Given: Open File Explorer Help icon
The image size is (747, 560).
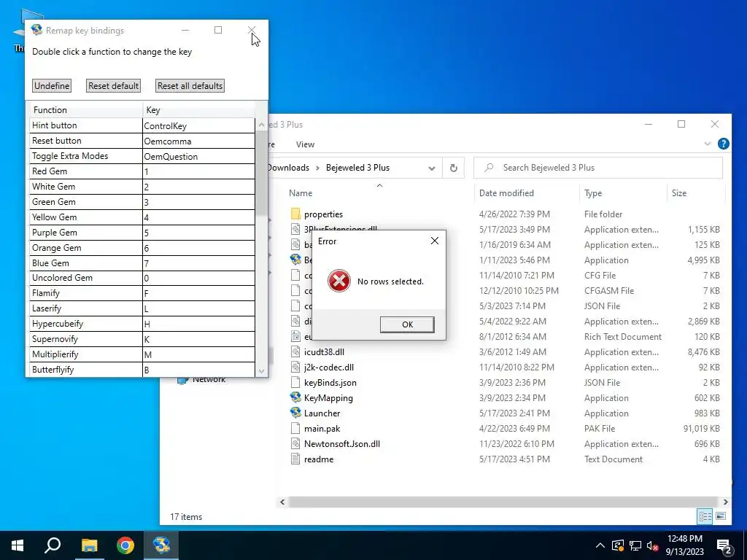Looking at the screenshot, I should [723, 144].
